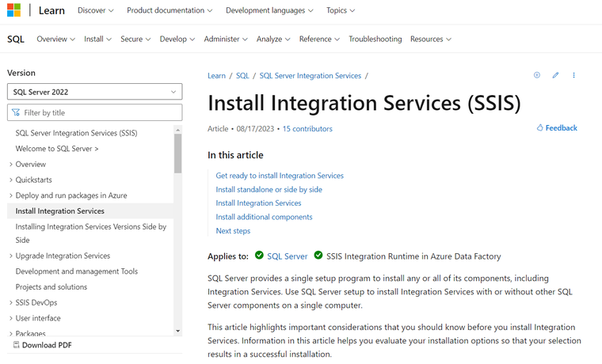Open the Product documentation dropdown
Screen dimensions: 602x364
tap(170, 10)
